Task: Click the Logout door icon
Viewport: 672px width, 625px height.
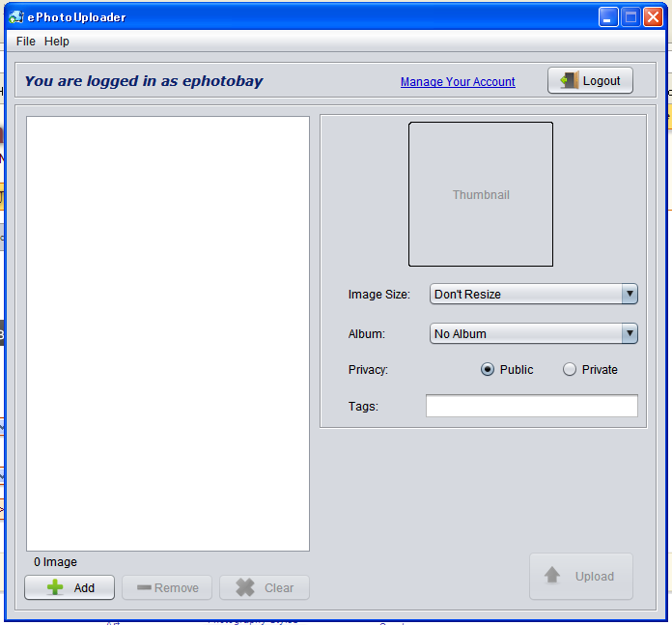Action: pyautogui.click(x=569, y=80)
